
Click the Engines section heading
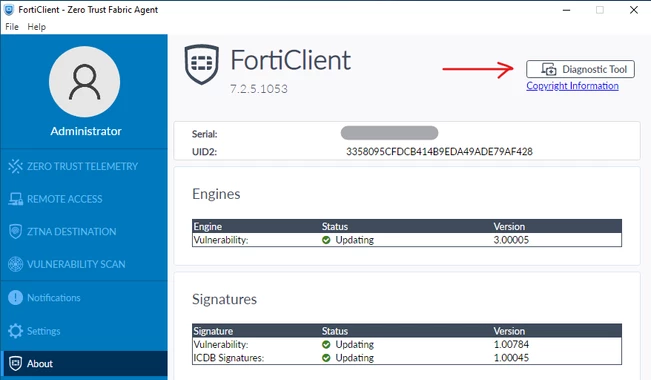(x=216, y=194)
